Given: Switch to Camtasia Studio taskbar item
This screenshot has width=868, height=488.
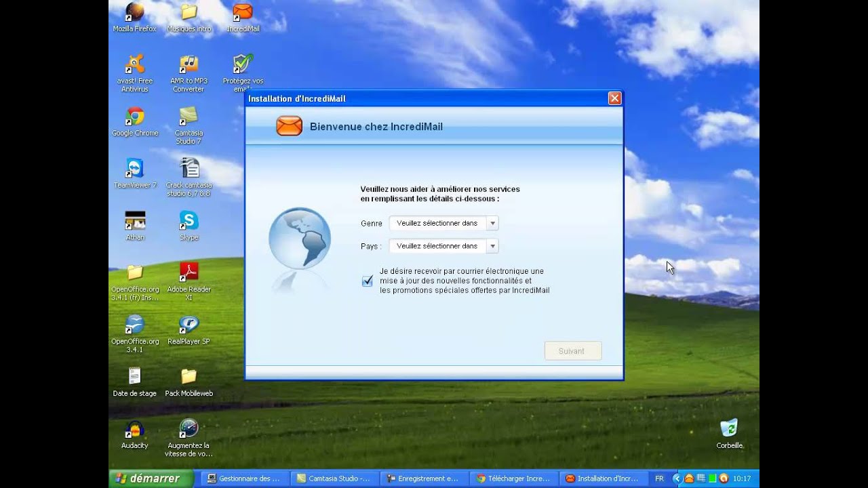Looking at the screenshot, I should (x=334, y=479).
